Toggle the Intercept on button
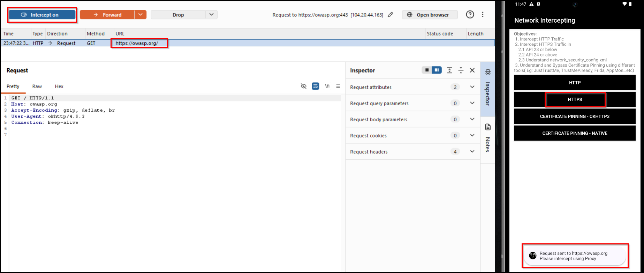Screen dimensions: 644x273 coord(42,15)
